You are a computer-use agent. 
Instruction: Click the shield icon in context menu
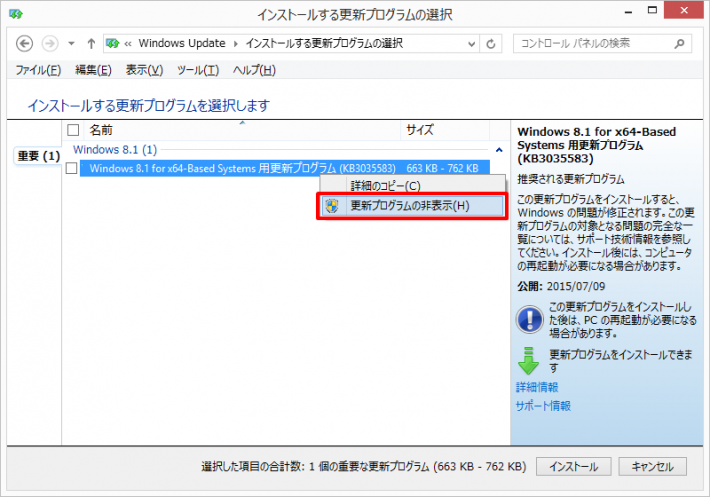point(332,205)
